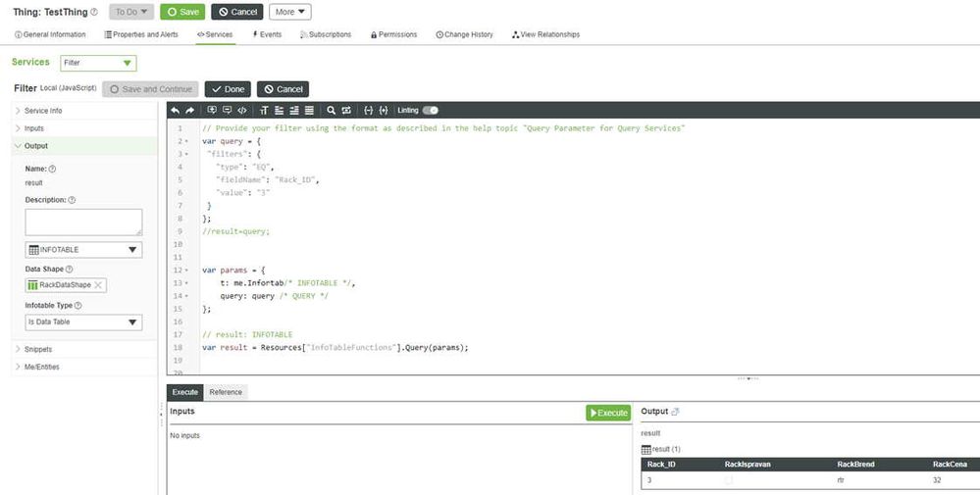
Task: Click the RackBrend column header
Action: click(855, 465)
